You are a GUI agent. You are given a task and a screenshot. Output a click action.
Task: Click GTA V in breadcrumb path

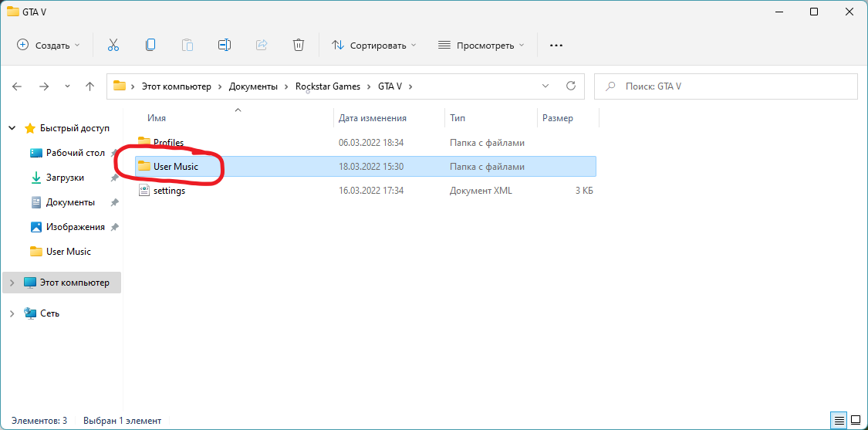390,86
